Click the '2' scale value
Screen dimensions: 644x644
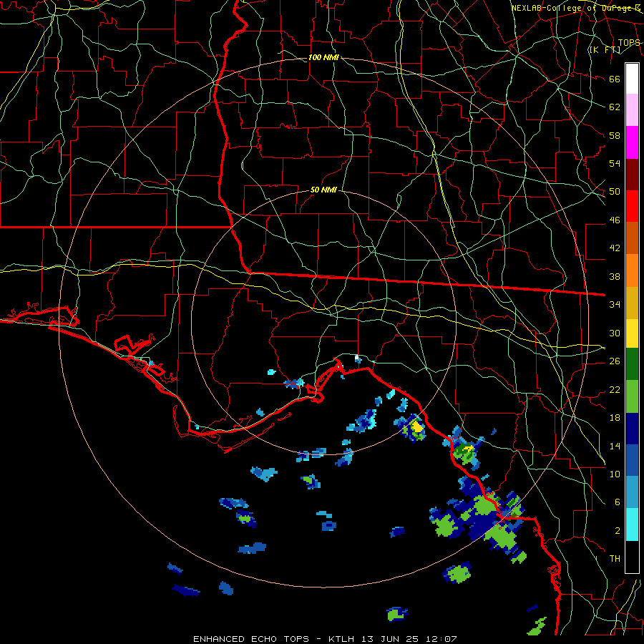click(x=618, y=531)
